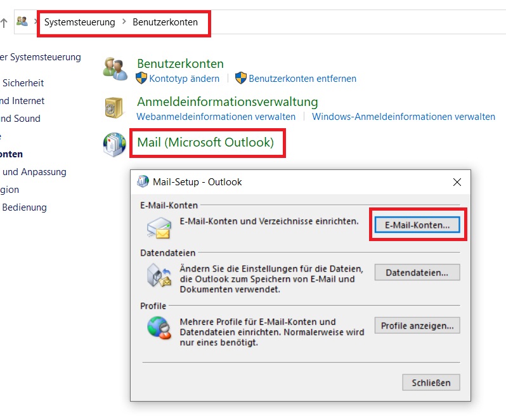The width and height of the screenshot is (506, 420).
Task: Click 'Dokumenten verwendet.' description text
Action: tap(230, 289)
